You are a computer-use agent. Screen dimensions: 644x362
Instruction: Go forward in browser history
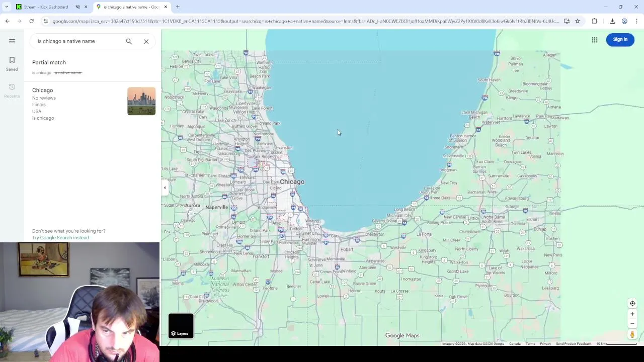click(19, 21)
